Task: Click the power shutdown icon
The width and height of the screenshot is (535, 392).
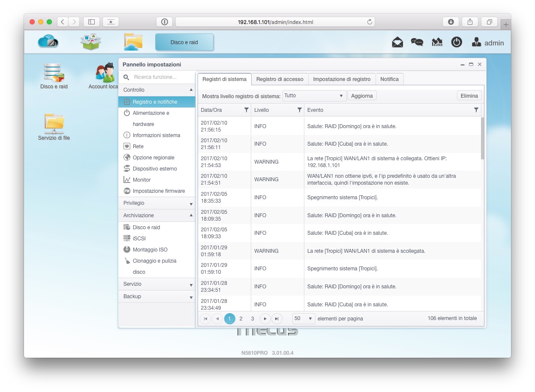Action: 457,42
